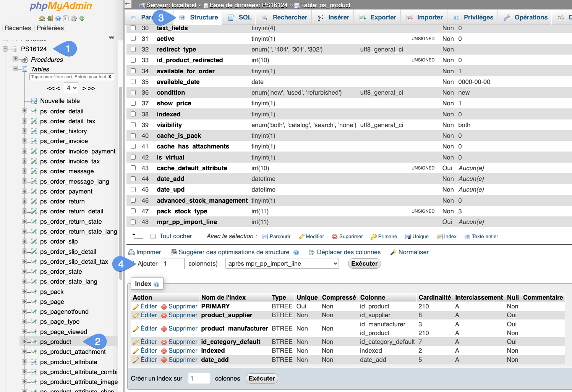The image size is (572, 392).
Task: Click the Ajouter colonne count field
Action: click(x=173, y=264)
